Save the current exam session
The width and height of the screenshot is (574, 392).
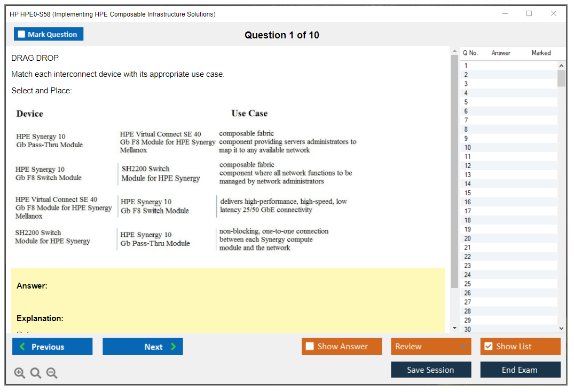point(430,370)
